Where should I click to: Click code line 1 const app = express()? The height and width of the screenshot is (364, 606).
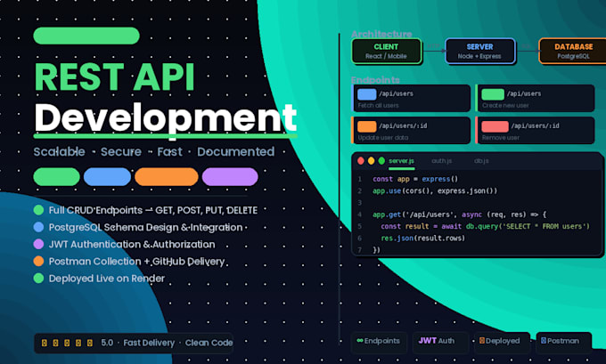[415, 179]
